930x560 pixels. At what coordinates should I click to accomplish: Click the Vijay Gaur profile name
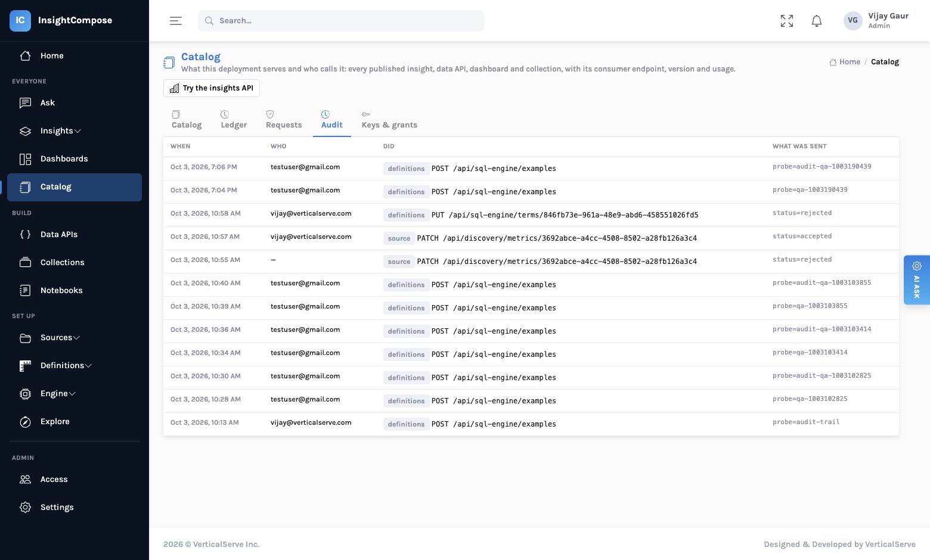click(888, 16)
